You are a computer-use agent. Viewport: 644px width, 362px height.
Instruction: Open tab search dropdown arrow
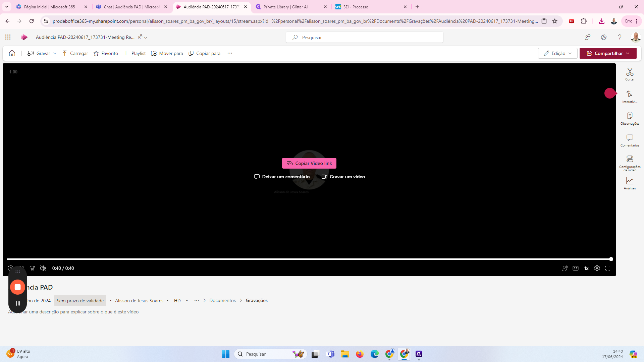pyautogui.click(x=6, y=7)
